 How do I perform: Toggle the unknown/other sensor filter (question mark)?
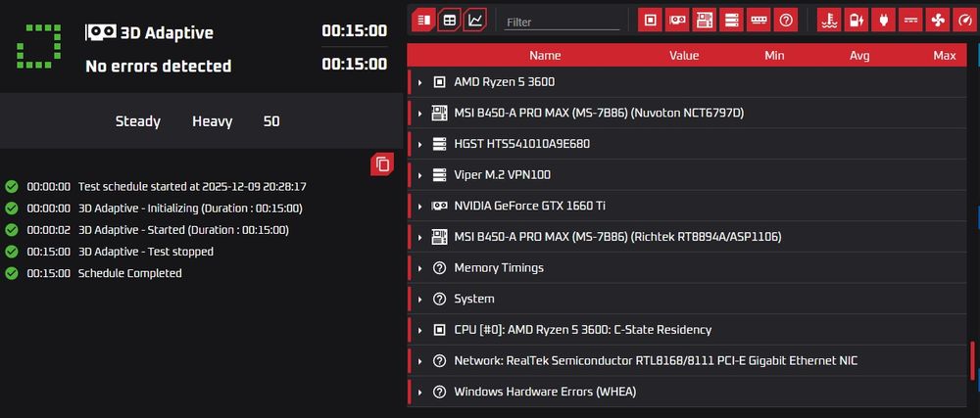coord(786,21)
